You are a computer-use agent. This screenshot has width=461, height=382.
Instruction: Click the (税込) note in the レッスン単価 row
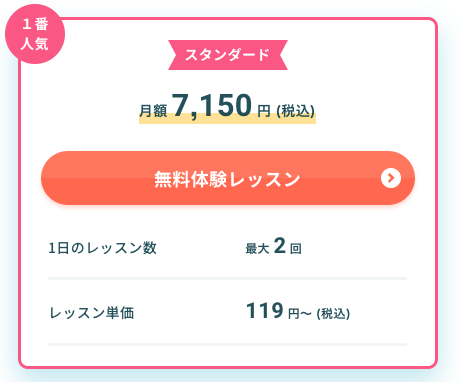click(x=333, y=314)
